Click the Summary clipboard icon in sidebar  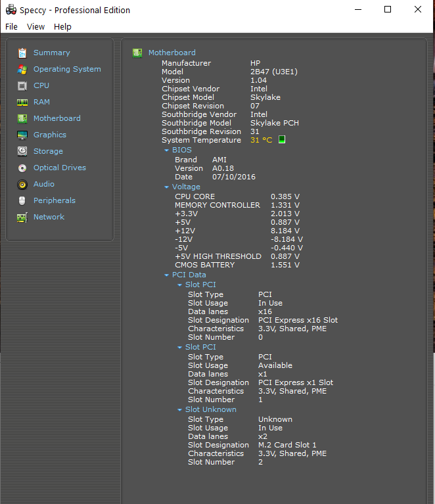(22, 53)
